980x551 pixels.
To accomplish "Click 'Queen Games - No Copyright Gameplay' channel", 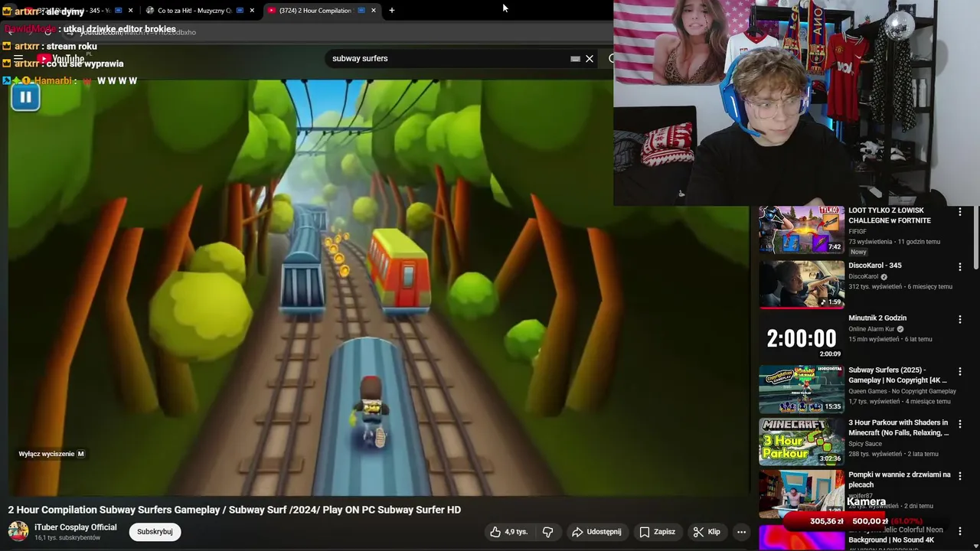I will tap(902, 391).
